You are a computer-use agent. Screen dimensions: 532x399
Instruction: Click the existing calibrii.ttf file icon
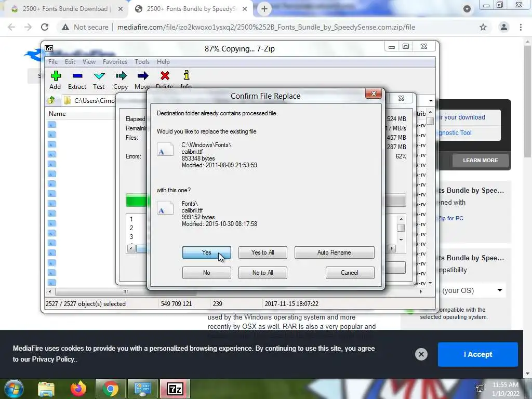(165, 150)
